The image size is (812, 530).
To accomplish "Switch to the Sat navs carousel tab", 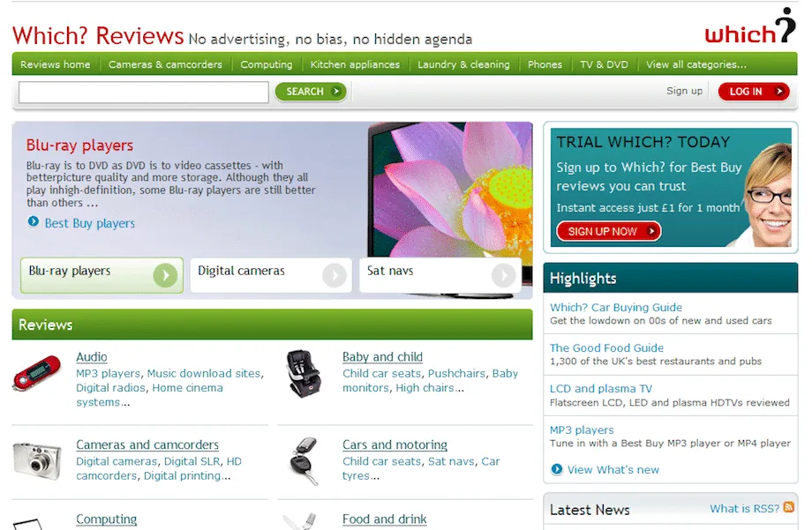I will point(439,275).
